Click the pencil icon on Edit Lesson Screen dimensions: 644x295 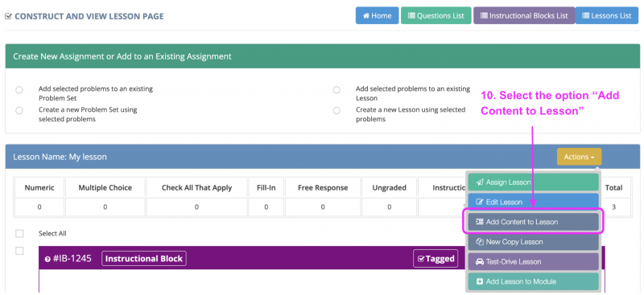[479, 202]
